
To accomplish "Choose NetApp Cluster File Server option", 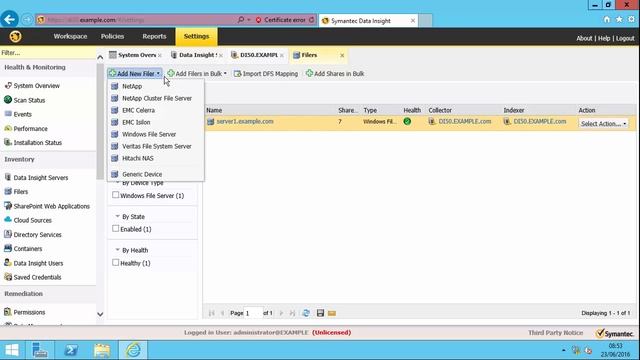I will tap(156, 98).
